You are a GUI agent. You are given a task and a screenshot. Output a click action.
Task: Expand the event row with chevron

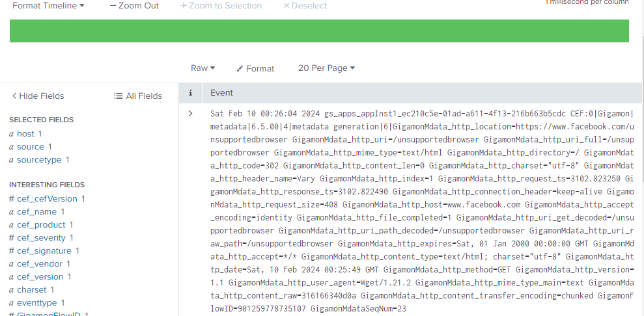point(190,114)
